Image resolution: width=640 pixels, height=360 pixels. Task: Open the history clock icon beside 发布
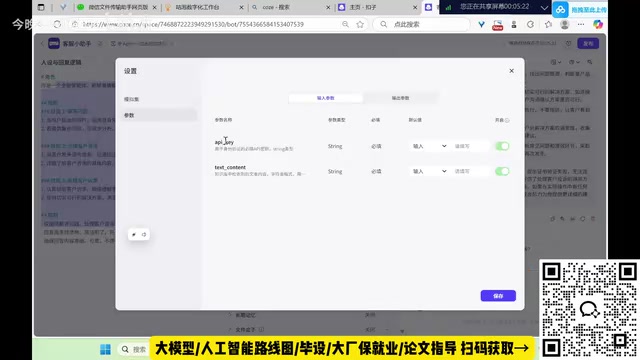[x=568, y=43]
